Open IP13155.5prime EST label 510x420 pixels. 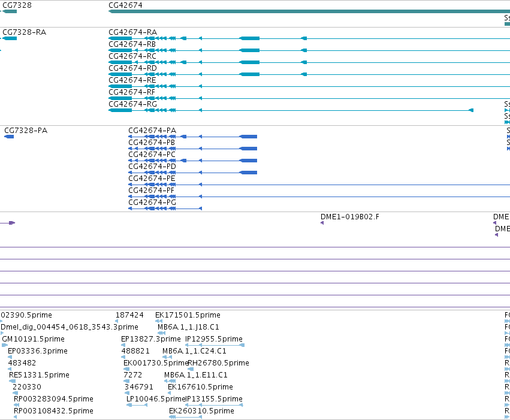[x=214, y=399]
